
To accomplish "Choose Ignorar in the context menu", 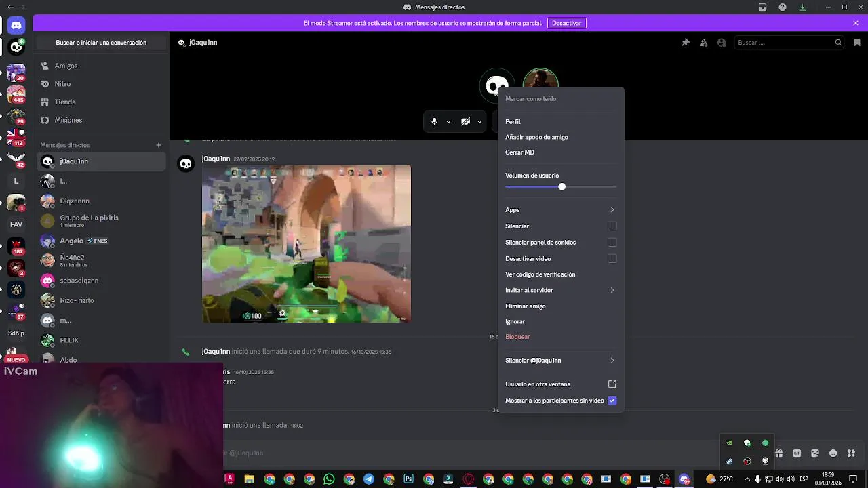I will pos(561,321).
